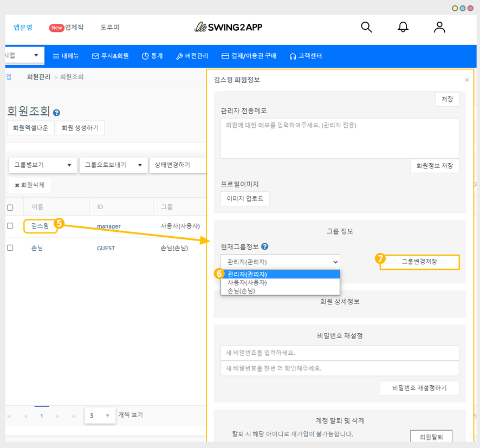Focus the 관리자 전용메모 text area

(x=340, y=138)
